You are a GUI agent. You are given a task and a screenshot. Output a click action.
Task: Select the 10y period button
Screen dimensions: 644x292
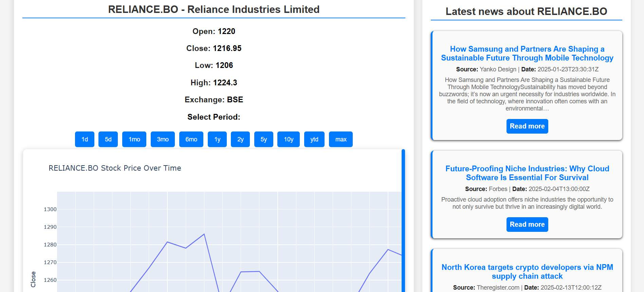click(289, 139)
